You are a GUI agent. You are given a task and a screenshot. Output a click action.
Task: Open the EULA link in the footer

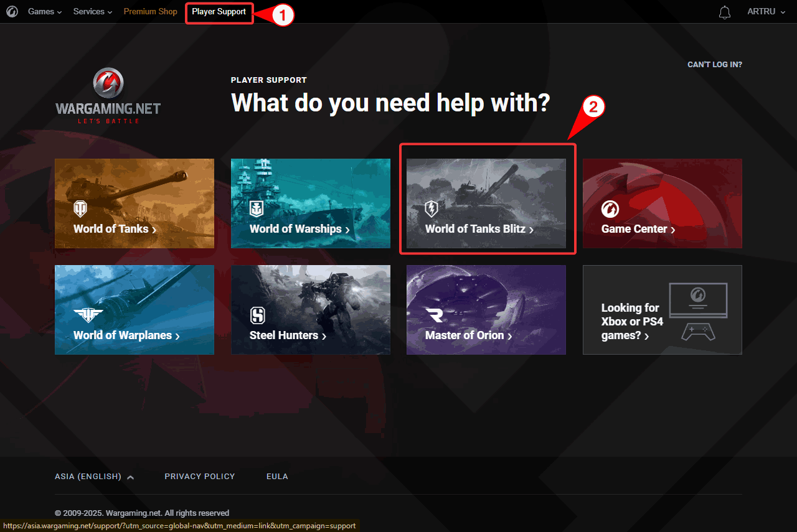point(277,477)
